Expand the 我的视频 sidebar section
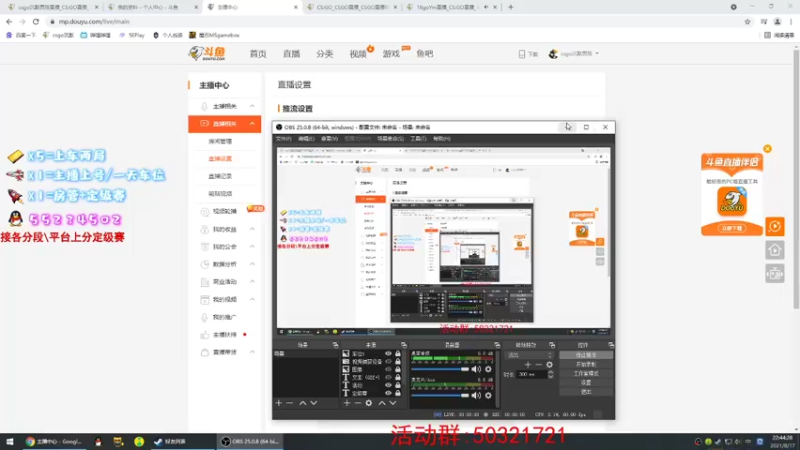Screen dimensions: 800x450 [x=253, y=299]
